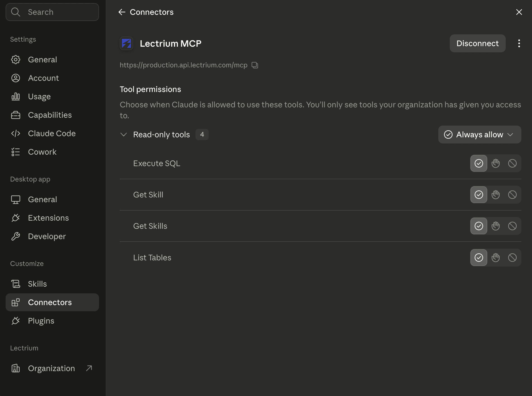The width and height of the screenshot is (532, 396).
Task: Go back using the Connectors arrow
Action: tap(122, 12)
